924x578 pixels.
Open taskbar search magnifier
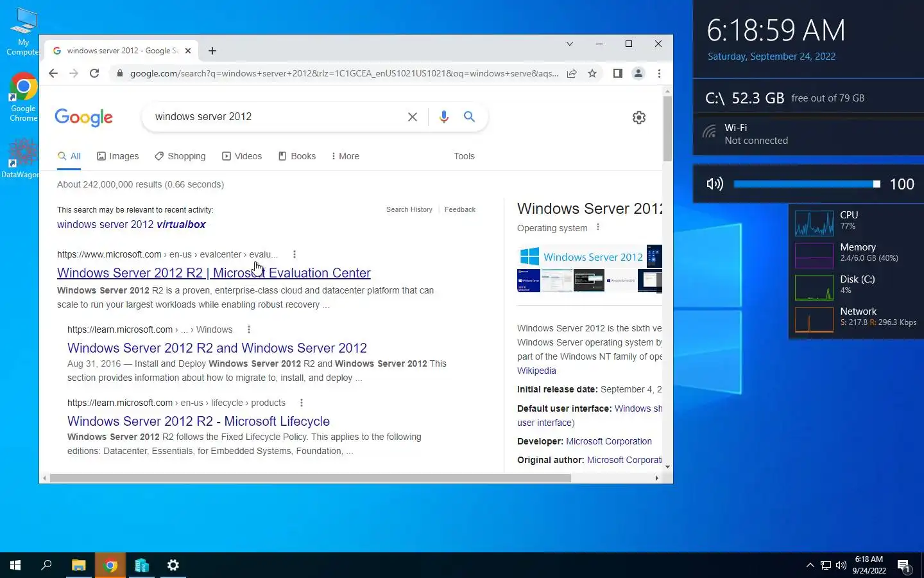click(x=46, y=565)
